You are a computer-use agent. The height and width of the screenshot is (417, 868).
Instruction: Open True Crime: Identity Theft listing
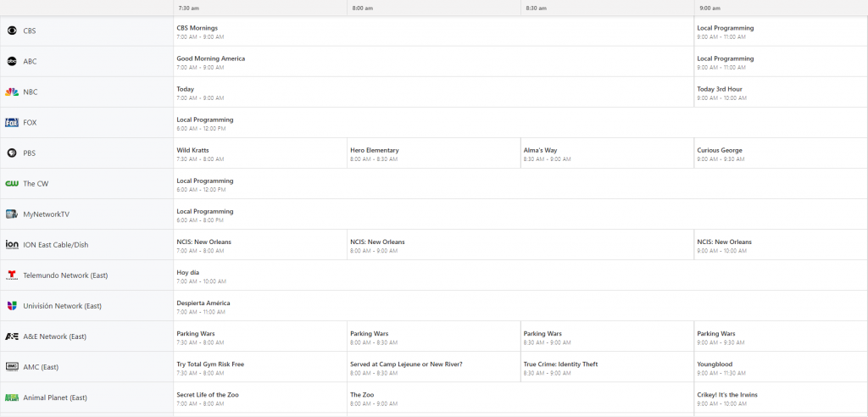coord(607,367)
